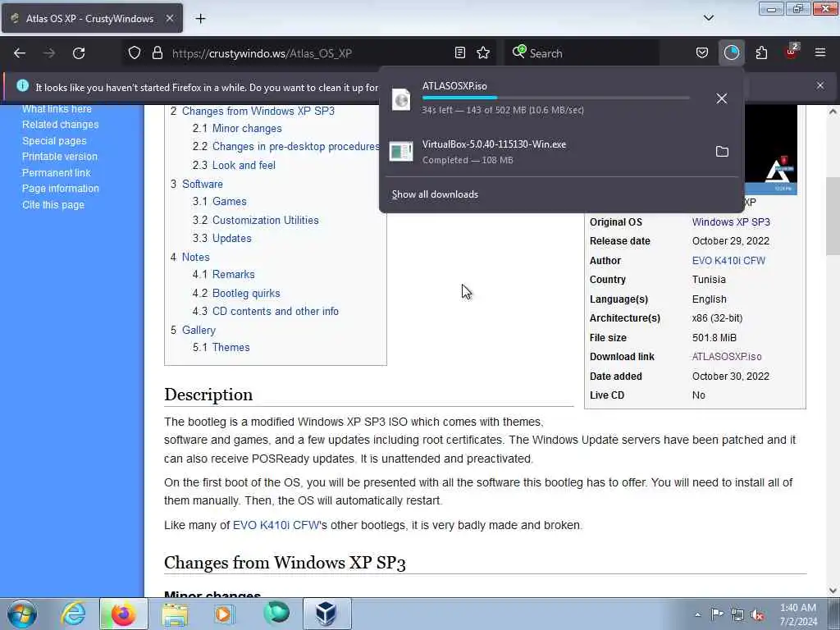840x630 pixels.
Task: Open the Printable version link
Action: pos(60,157)
